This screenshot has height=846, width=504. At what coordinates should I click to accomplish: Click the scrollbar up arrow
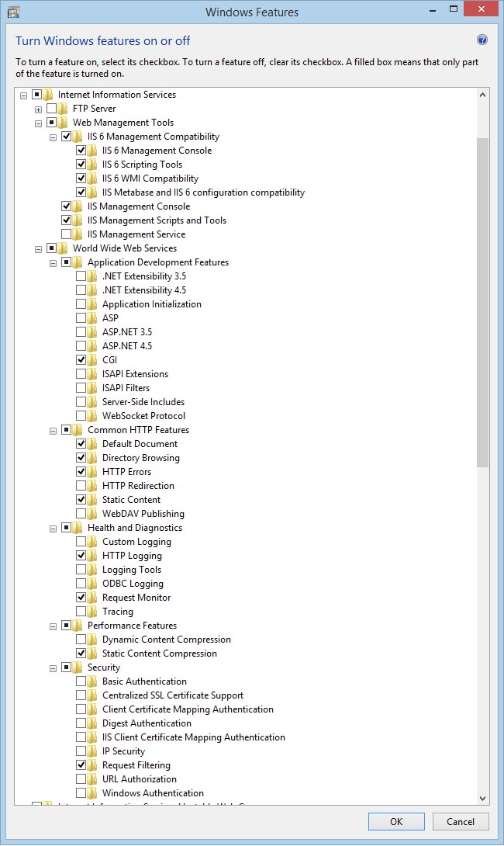(482, 95)
